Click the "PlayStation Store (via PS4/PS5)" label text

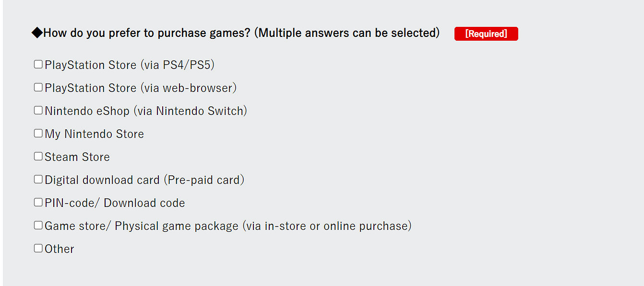(130, 65)
